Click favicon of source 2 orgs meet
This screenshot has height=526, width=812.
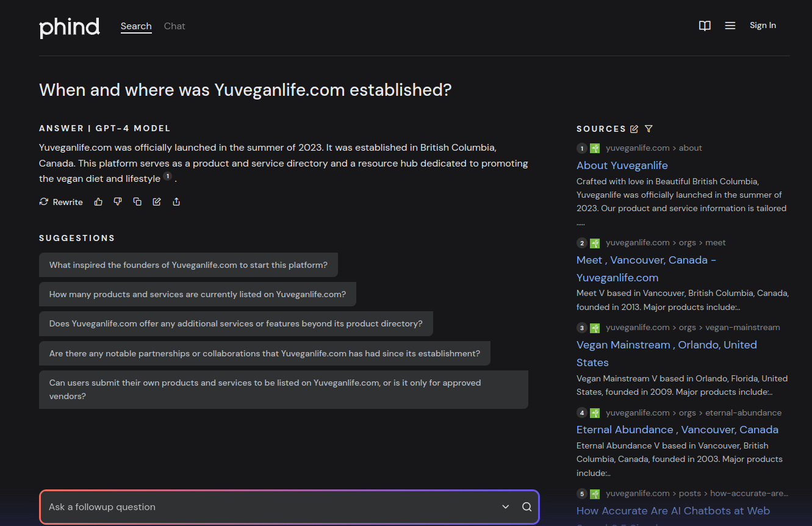[x=595, y=243]
